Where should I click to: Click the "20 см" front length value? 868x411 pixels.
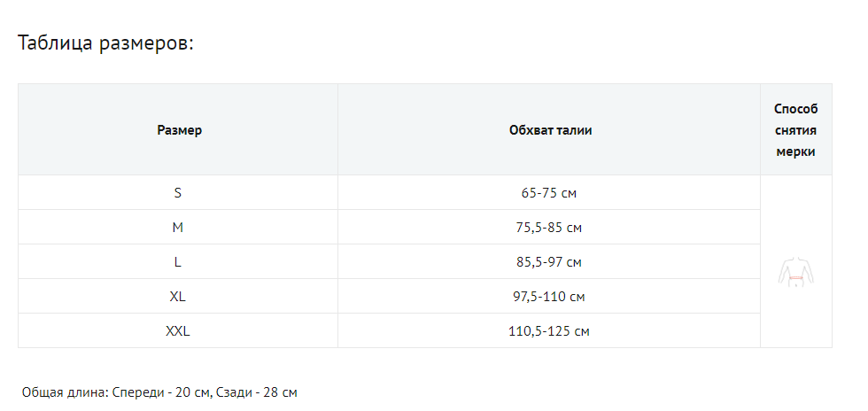coord(191,392)
